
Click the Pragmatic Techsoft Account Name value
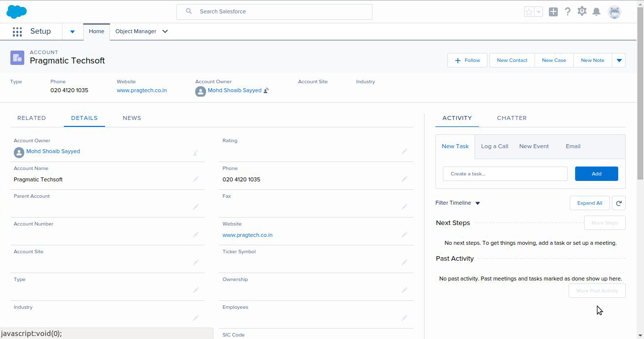pos(38,179)
